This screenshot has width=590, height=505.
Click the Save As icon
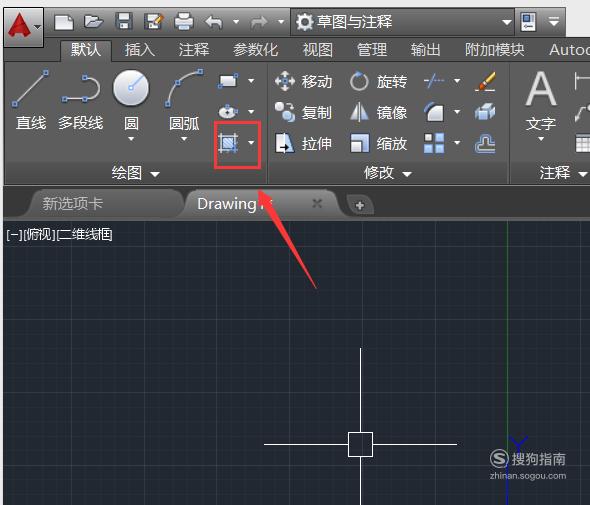pos(154,21)
